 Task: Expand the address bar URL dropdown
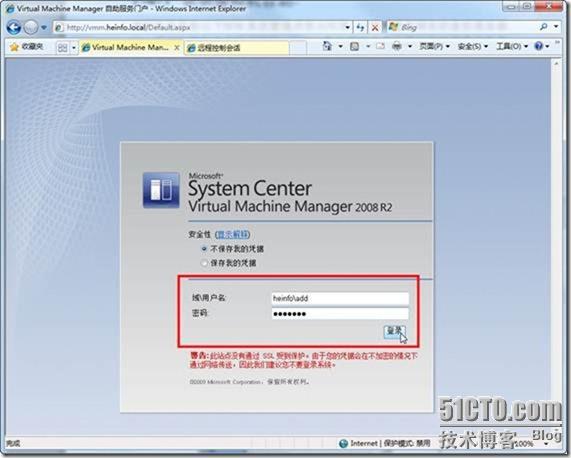(348, 27)
